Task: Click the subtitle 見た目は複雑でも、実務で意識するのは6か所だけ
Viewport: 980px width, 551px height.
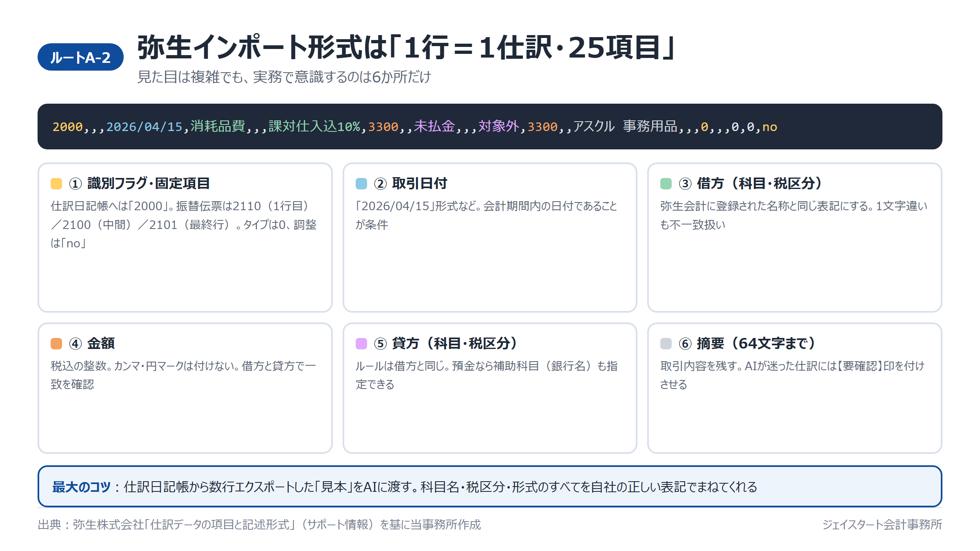Action: [x=284, y=77]
